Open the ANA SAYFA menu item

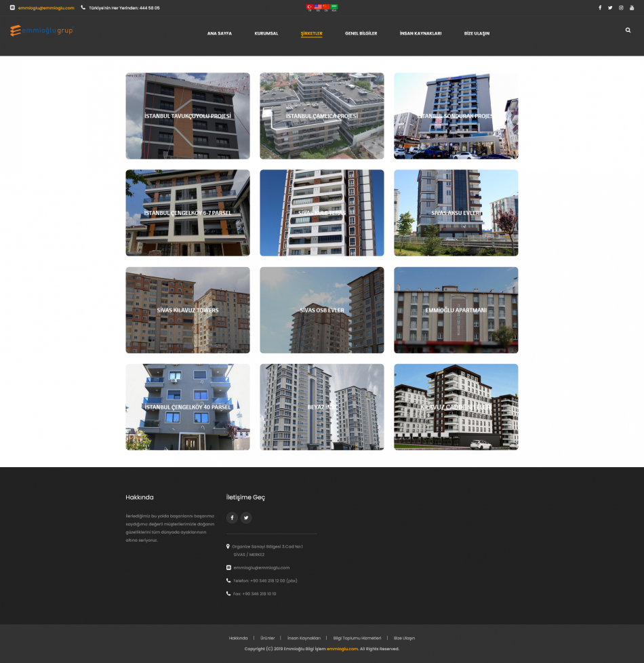click(219, 33)
